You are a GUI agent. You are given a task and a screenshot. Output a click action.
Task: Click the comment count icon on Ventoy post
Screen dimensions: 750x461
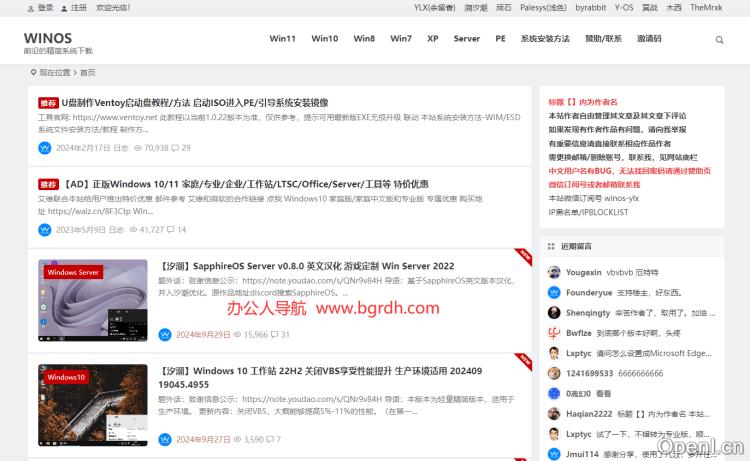(175, 148)
